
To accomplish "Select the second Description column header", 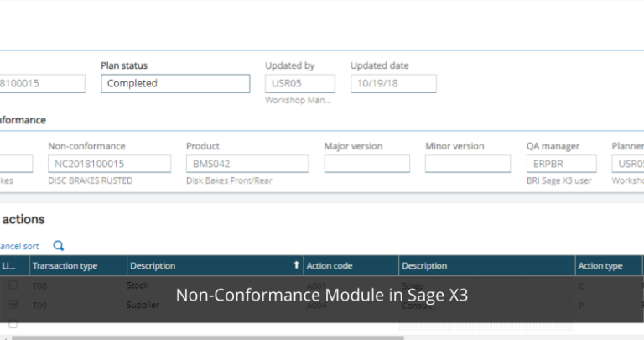I will click(486, 265).
